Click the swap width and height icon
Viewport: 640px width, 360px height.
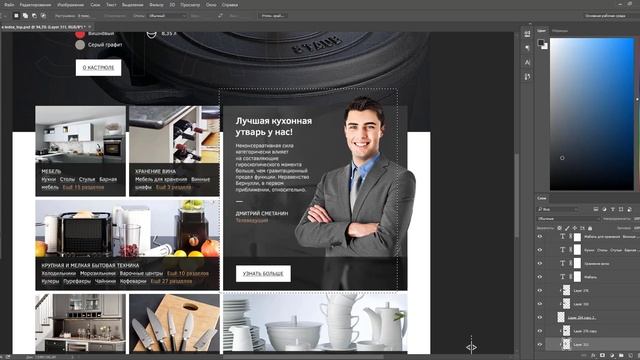[220, 16]
